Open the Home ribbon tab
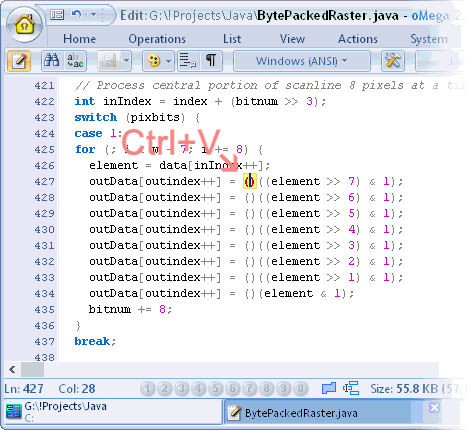Screen dimensions: 470x430 79,39
